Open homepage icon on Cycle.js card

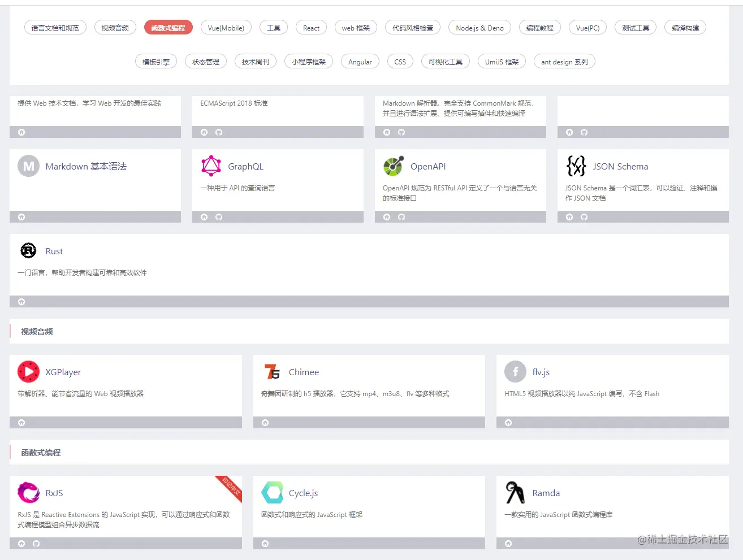click(265, 544)
